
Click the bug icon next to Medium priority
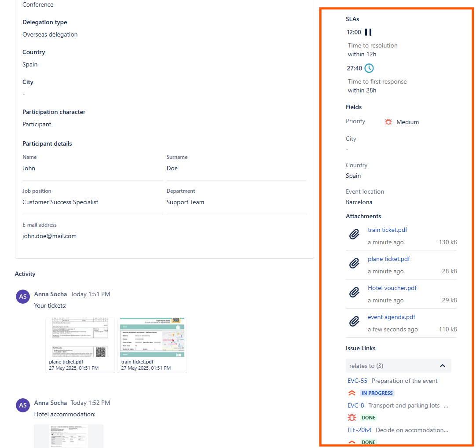[388, 121]
